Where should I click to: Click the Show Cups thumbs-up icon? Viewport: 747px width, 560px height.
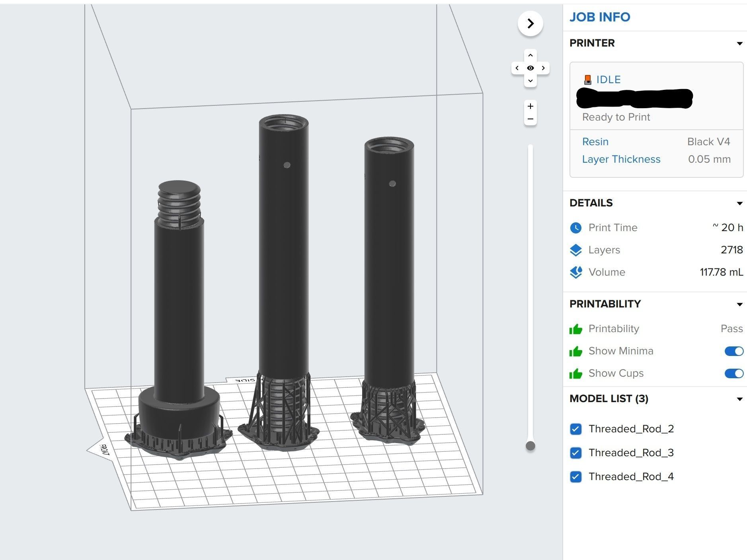coord(576,373)
